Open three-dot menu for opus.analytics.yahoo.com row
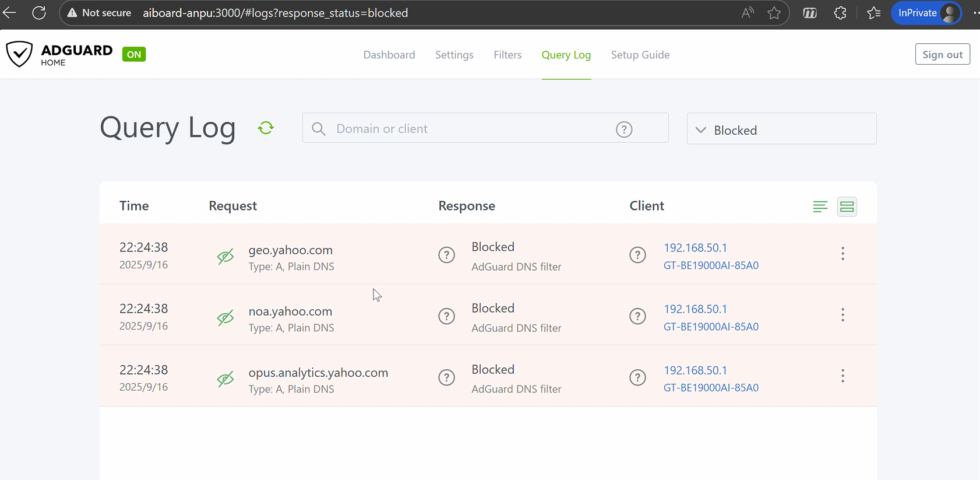The height and width of the screenshot is (480, 980). click(842, 376)
